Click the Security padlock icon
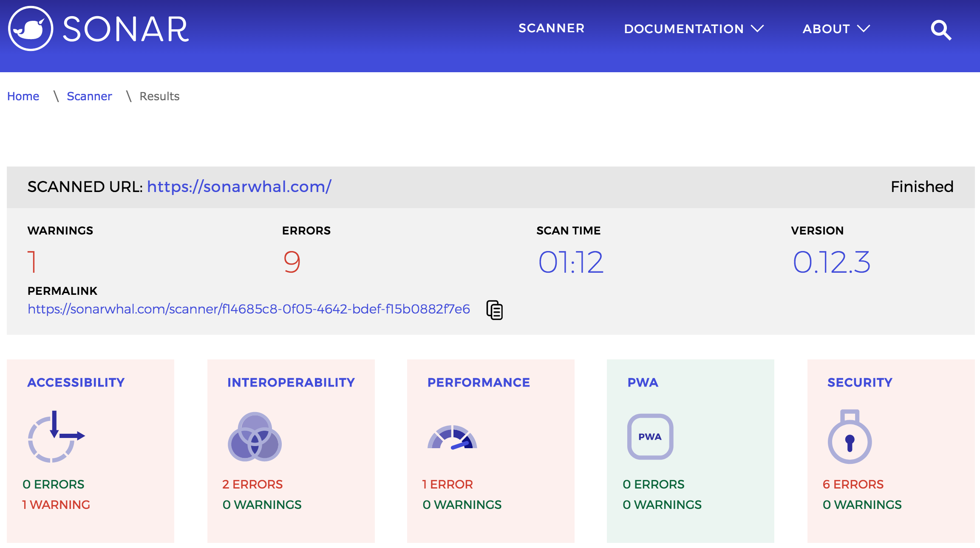980x548 pixels. click(850, 438)
